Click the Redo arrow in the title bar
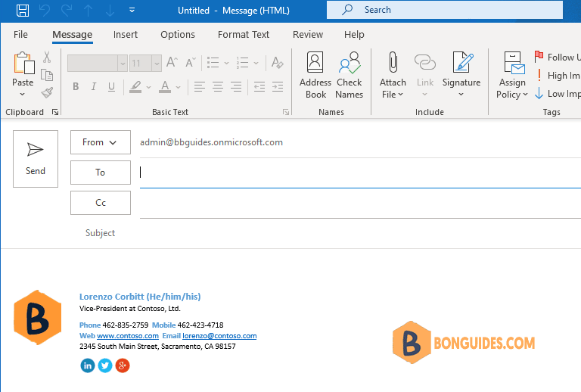The height and width of the screenshot is (392, 581). pos(67,11)
